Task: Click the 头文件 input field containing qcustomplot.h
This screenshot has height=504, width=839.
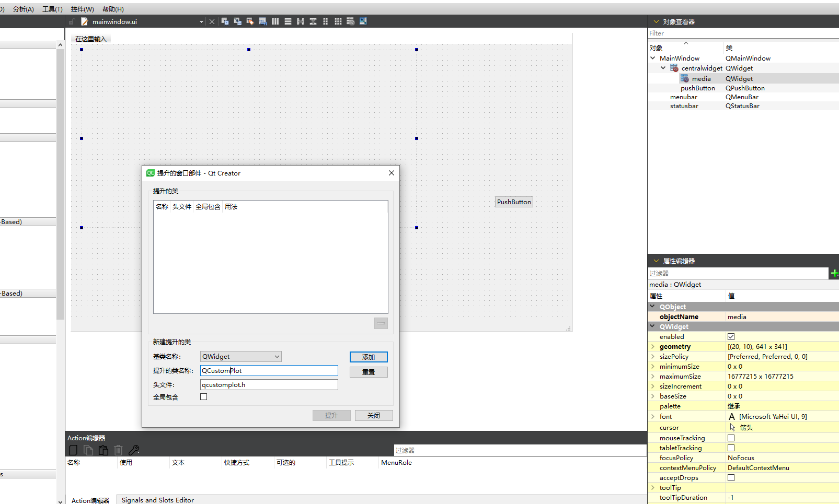Action: click(x=269, y=385)
